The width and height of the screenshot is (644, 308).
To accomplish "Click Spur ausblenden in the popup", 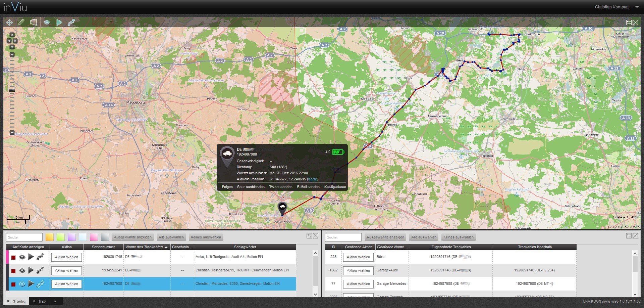I will 251,187.
